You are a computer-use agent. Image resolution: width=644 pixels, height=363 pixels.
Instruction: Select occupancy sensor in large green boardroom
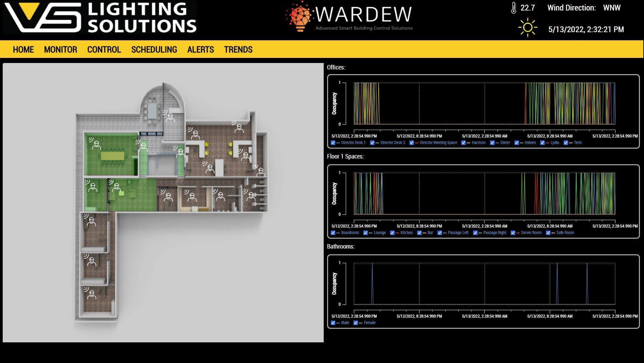pyautogui.click(x=96, y=145)
